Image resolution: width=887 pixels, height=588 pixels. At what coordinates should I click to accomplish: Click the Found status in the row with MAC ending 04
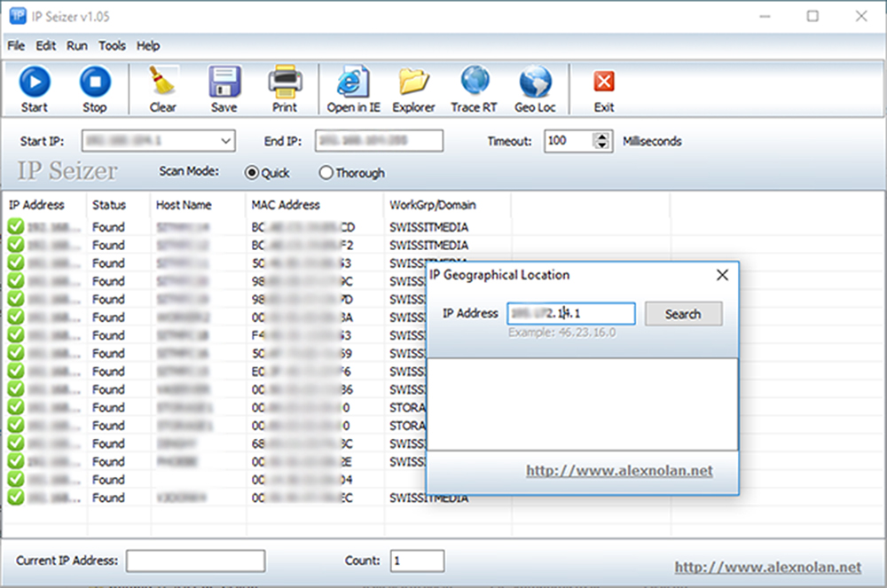108,480
